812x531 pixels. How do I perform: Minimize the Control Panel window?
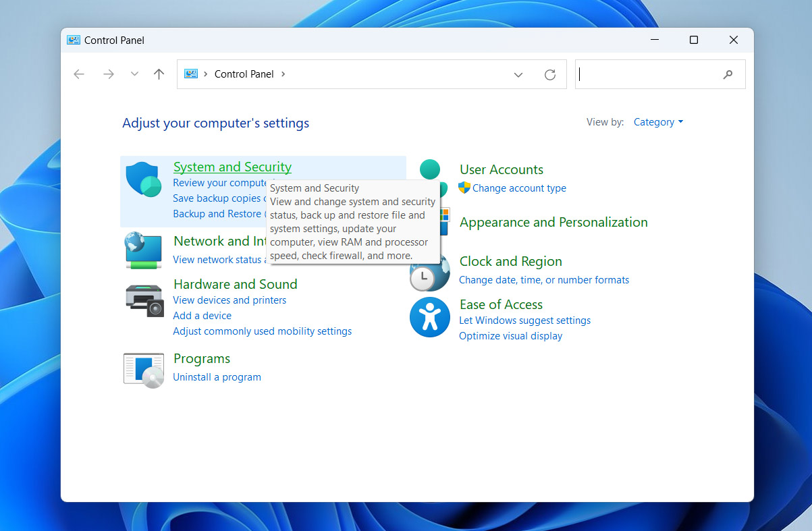pyautogui.click(x=654, y=40)
